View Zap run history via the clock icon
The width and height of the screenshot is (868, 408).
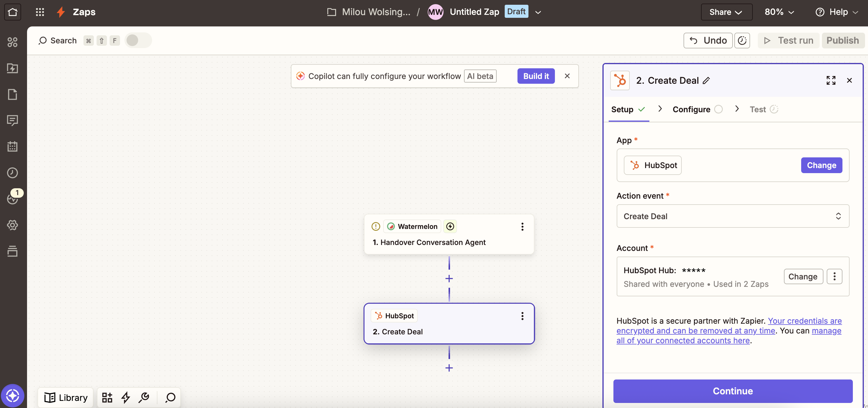point(12,173)
